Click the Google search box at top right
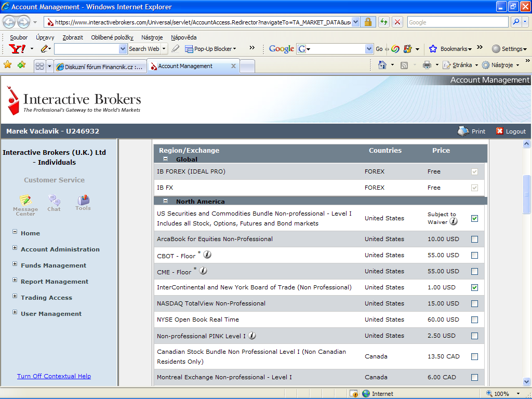 (x=458, y=22)
